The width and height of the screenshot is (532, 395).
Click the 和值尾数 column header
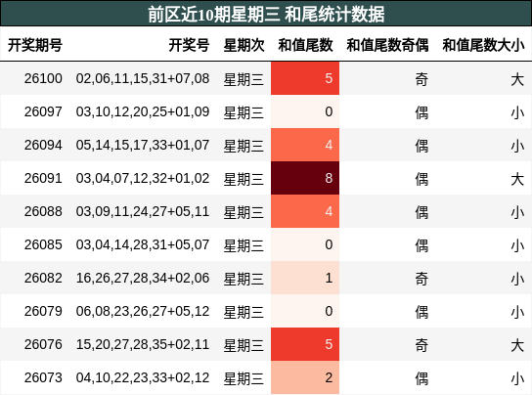coord(305,45)
